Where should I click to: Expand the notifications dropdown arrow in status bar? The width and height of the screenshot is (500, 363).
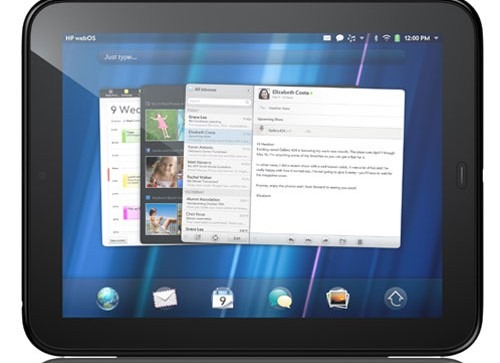[362, 38]
